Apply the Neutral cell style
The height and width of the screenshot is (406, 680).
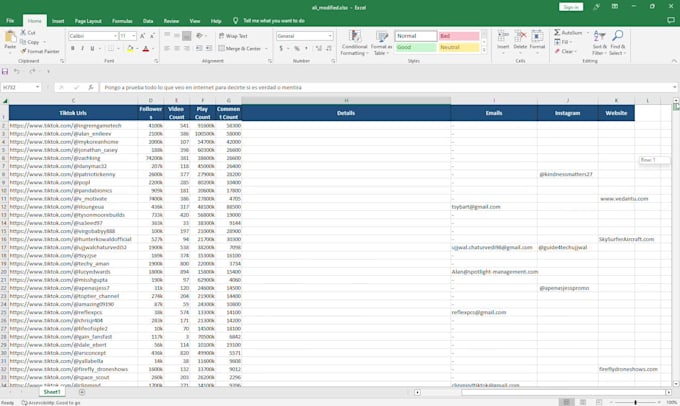click(x=459, y=47)
